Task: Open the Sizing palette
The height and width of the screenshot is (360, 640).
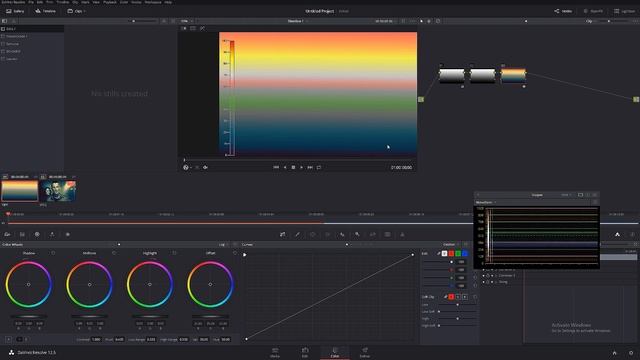Action: pyautogui.click(x=372, y=234)
